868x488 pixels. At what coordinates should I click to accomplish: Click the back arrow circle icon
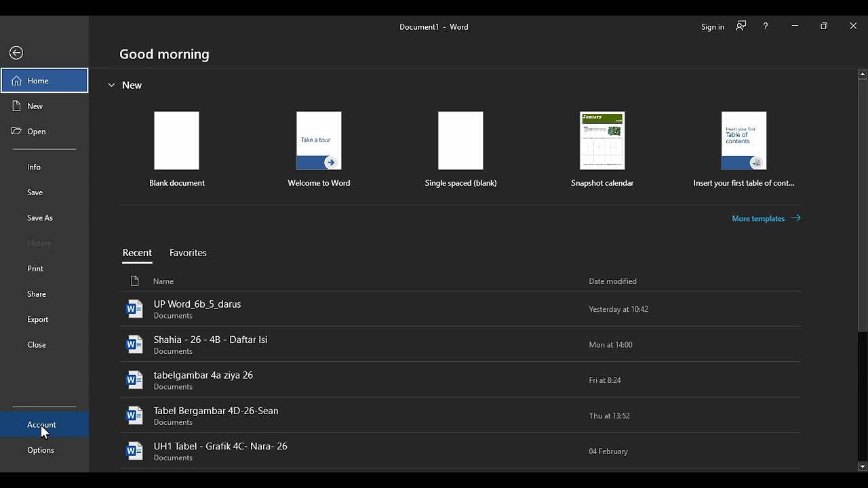coord(16,53)
